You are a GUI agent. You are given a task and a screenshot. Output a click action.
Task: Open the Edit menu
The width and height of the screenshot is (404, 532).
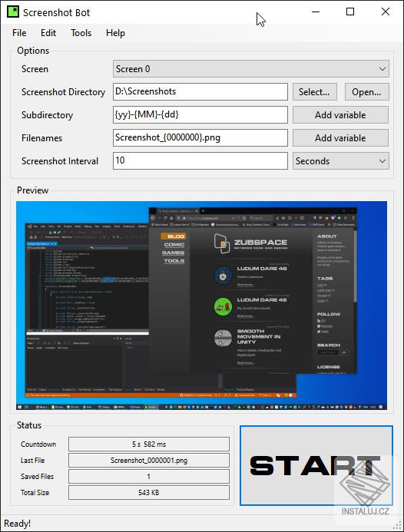[48, 33]
